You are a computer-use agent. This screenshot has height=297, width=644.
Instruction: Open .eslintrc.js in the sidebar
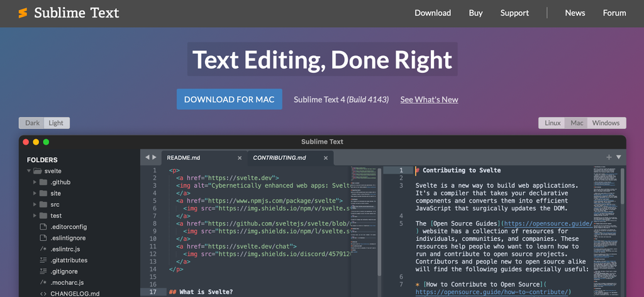click(x=67, y=249)
